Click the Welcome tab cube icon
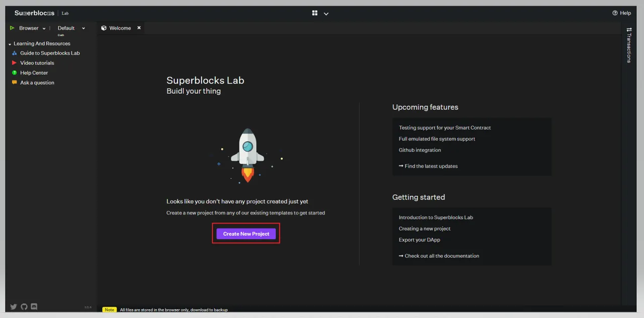The width and height of the screenshot is (644, 318). pyautogui.click(x=104, y=28)
